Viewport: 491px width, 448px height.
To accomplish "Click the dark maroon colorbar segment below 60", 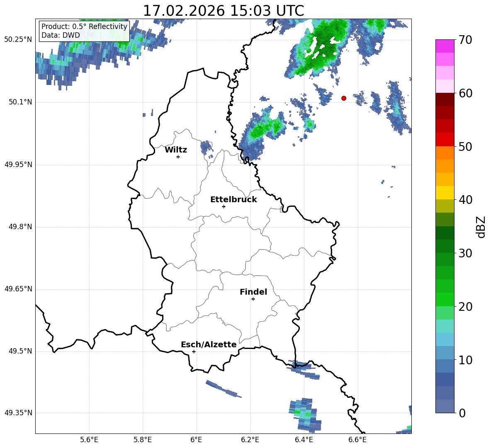I will click(445, 100).
